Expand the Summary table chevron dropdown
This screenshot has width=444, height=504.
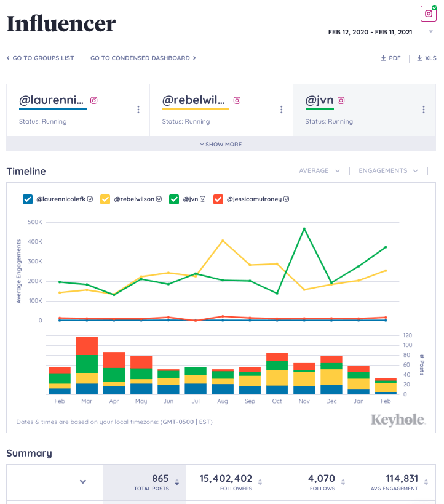tap(83, 482)
